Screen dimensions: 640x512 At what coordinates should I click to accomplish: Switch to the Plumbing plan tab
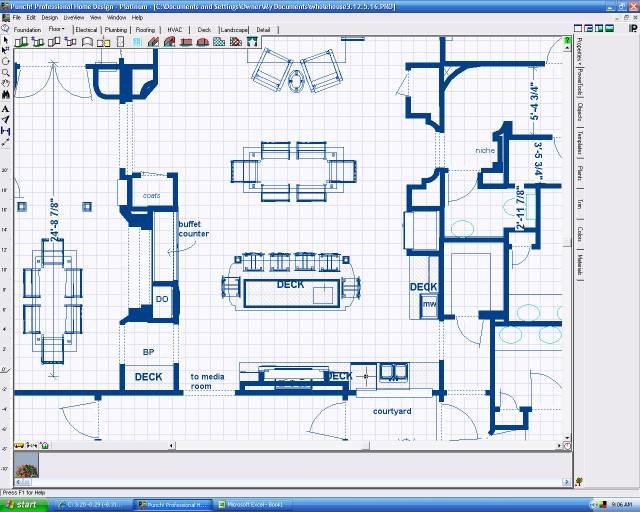coord(116,30)
